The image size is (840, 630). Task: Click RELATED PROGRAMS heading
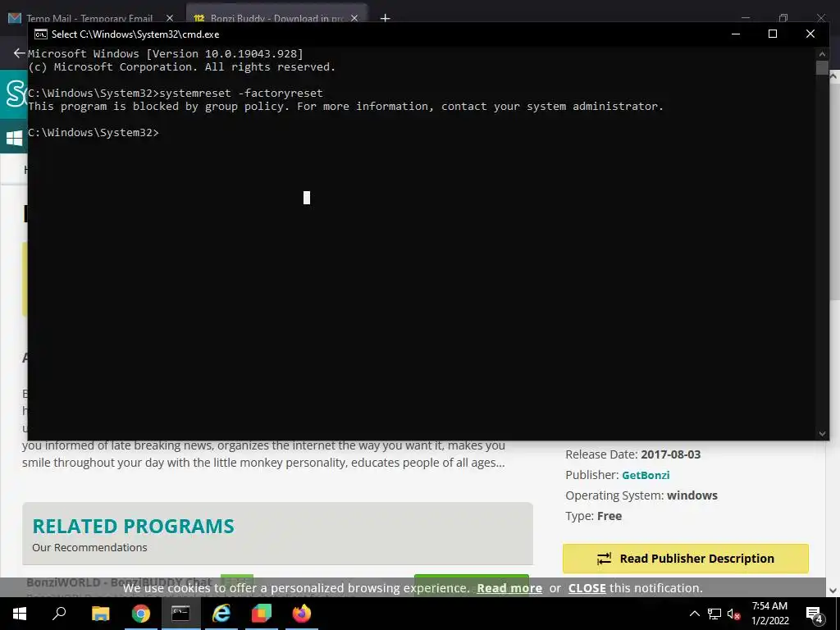(134, 526)
